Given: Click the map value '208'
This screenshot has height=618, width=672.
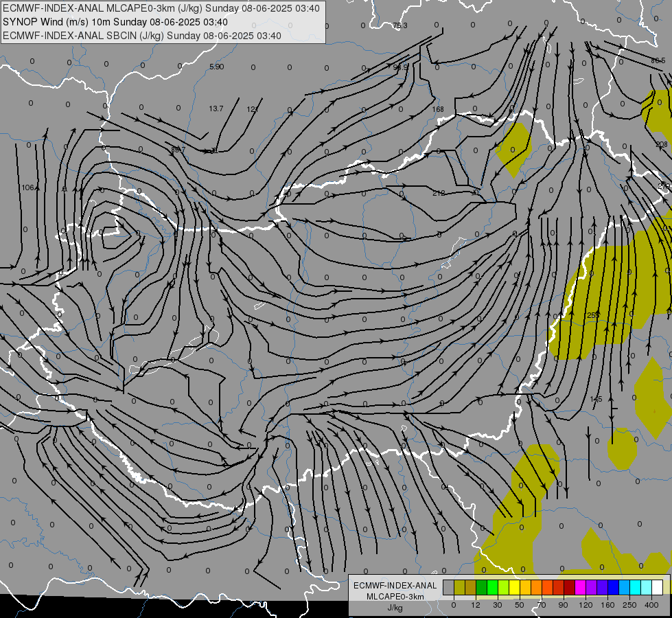Looking at the screenshot, I should [661, 144].
